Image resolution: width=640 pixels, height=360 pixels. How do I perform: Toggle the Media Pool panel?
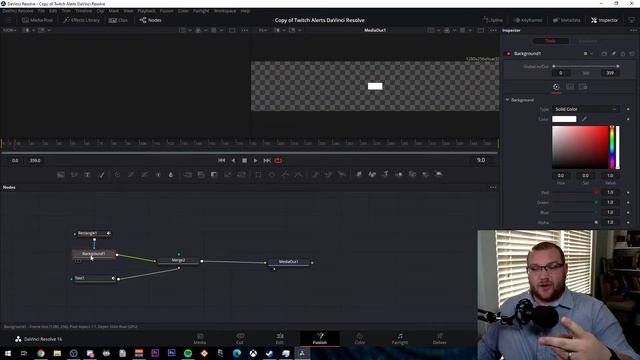point(37,20)
